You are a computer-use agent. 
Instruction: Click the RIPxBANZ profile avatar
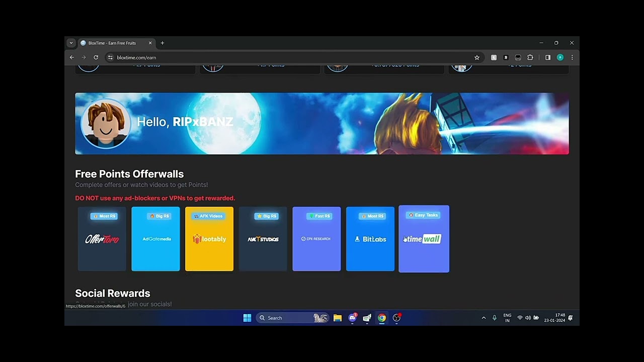[106, 124]
